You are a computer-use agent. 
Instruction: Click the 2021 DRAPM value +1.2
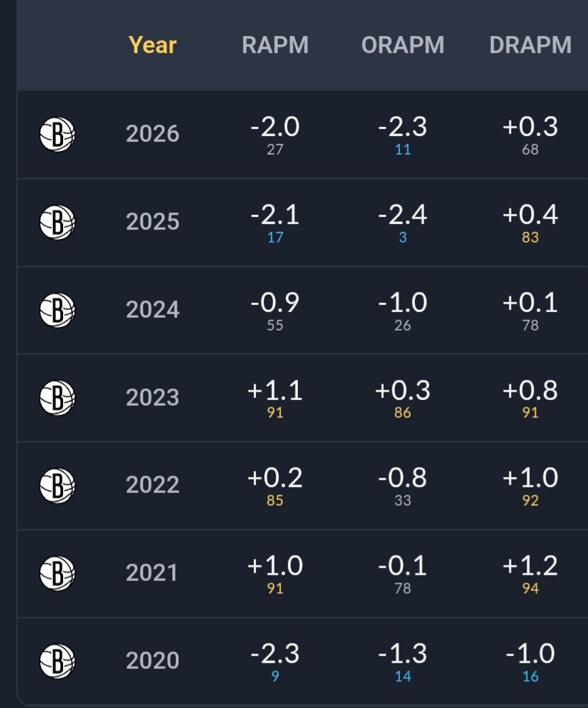tap(531, 566)
